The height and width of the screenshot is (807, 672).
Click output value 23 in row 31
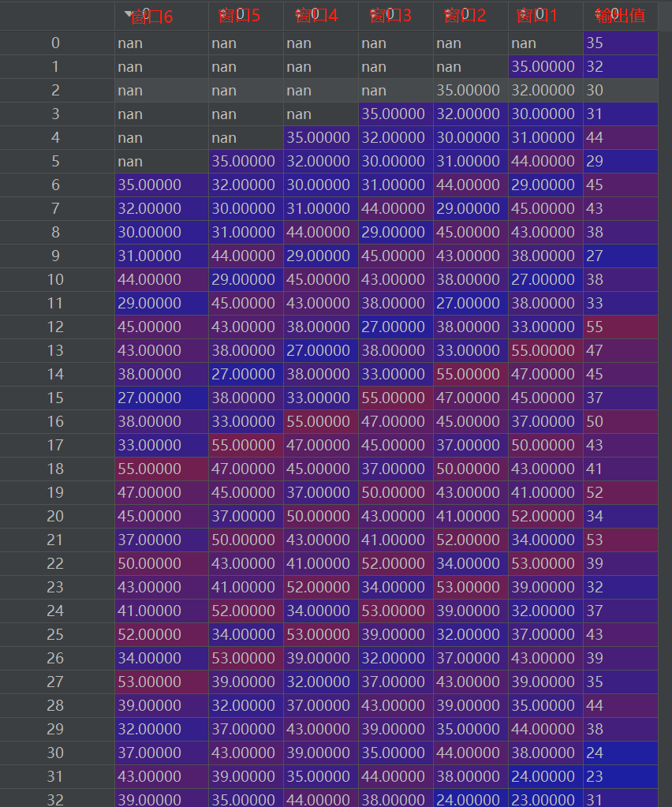click(x=621, y=777)
